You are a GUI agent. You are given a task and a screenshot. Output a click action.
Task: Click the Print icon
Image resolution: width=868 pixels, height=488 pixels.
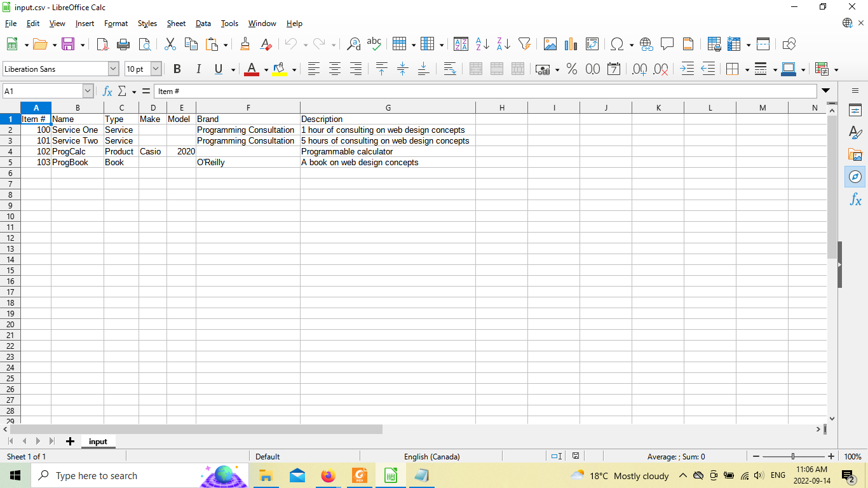coord(123,44)
